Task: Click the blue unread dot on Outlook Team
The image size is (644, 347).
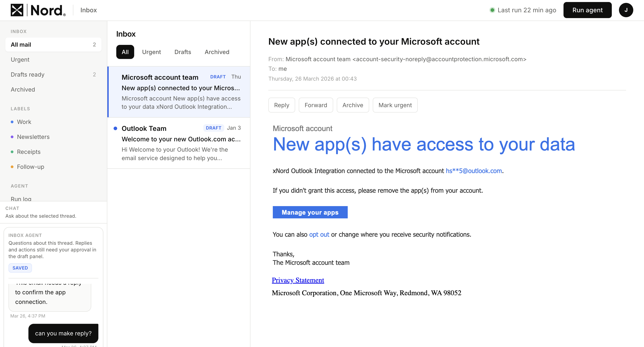Action: click(115, 128)
